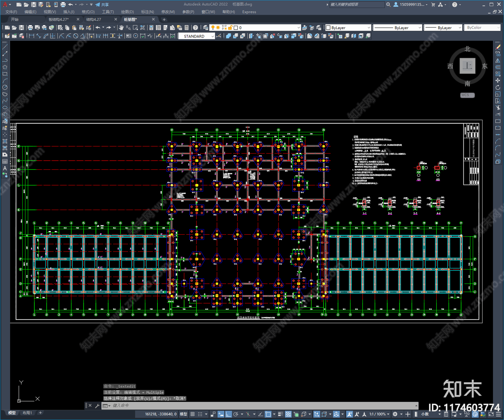Screen dimensions: 504x420
Task: Expand the ByLayer lineweight dropdown
Action: coord(443,28)
